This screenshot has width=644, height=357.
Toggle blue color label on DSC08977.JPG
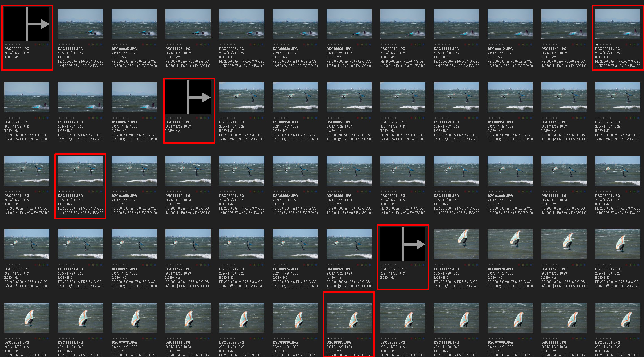tap(477, 265)
